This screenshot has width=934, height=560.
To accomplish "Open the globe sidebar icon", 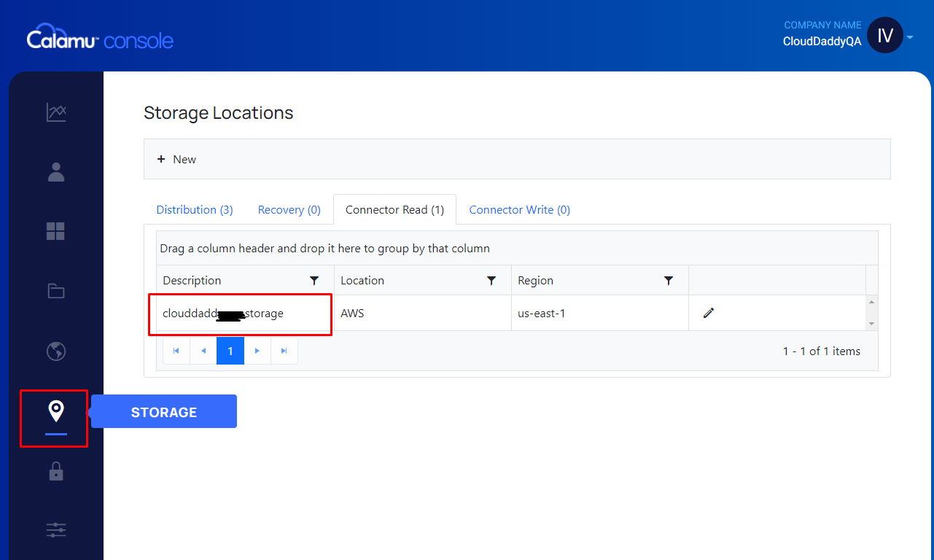I will (56, 351).
